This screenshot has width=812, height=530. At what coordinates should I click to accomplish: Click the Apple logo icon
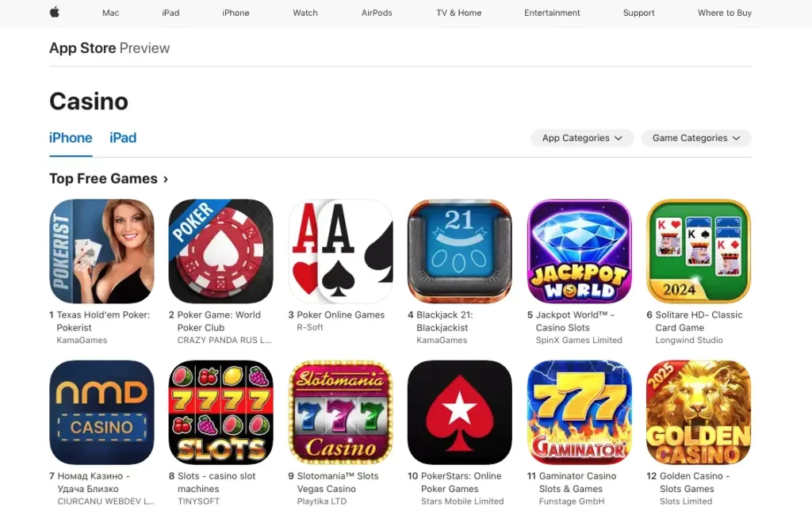pos(55,12)
